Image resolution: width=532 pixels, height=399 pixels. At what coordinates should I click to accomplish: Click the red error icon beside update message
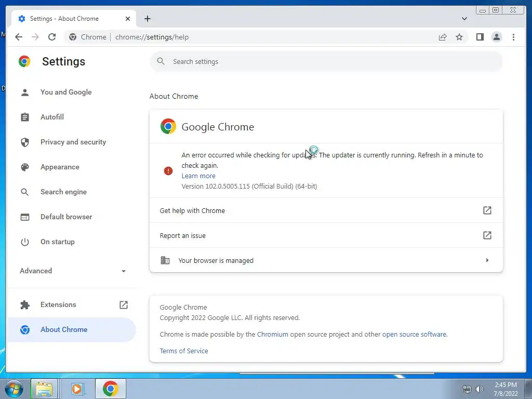coord(168,170)
